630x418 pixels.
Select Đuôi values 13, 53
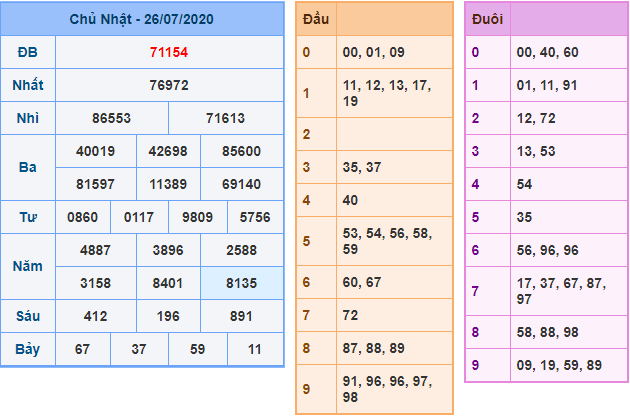pos(536,151)
